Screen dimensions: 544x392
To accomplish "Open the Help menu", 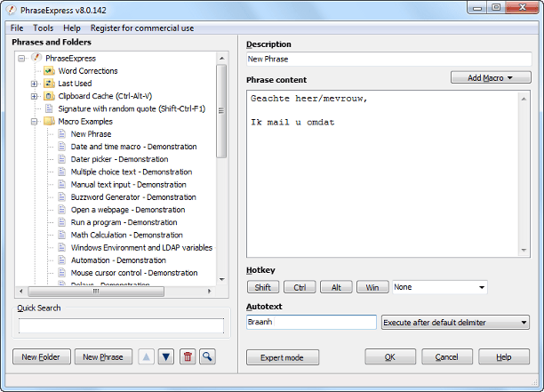I will point(72,28).
